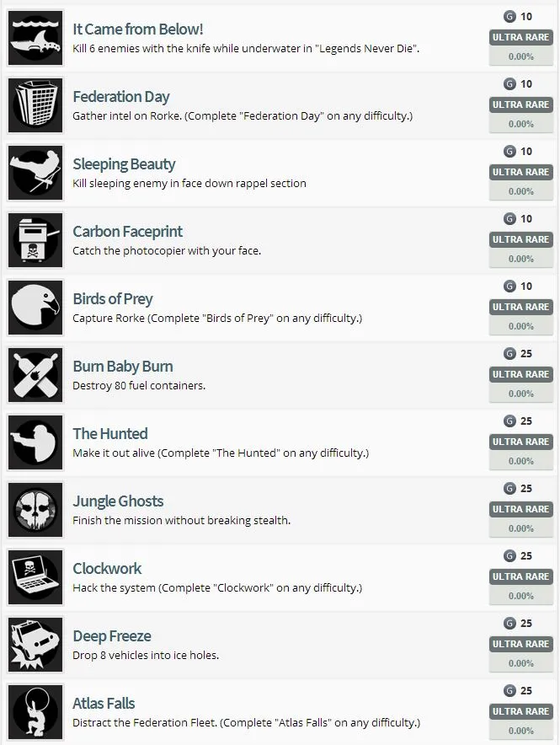Click the 0.00% bar for Atlas Falls
560x745 pixels.
point(520,731)
